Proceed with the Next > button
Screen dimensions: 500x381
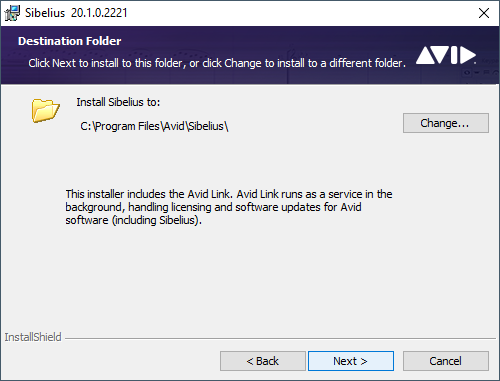tap(351, 361)
